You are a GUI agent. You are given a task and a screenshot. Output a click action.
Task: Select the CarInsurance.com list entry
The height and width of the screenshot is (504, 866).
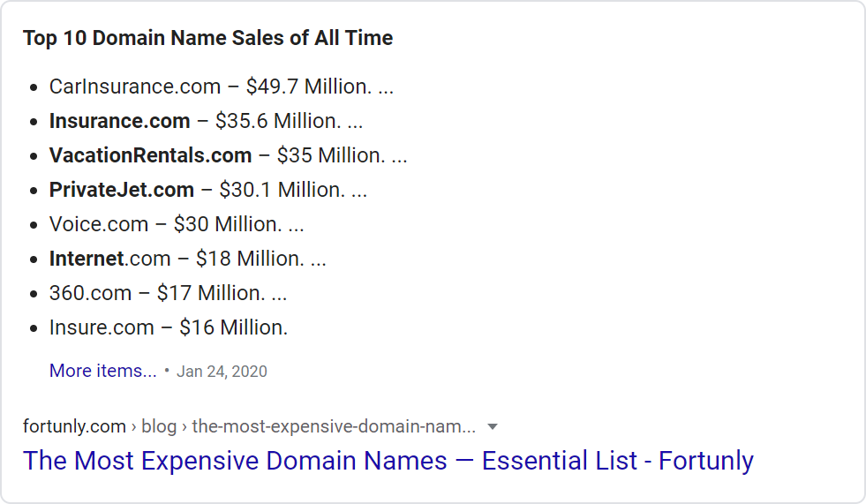[x=222, y=87]
